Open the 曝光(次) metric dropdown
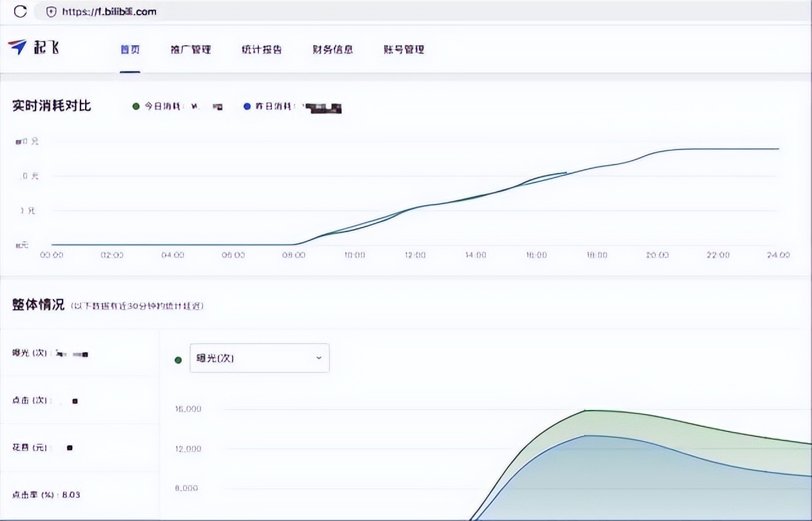 point(258,358)
